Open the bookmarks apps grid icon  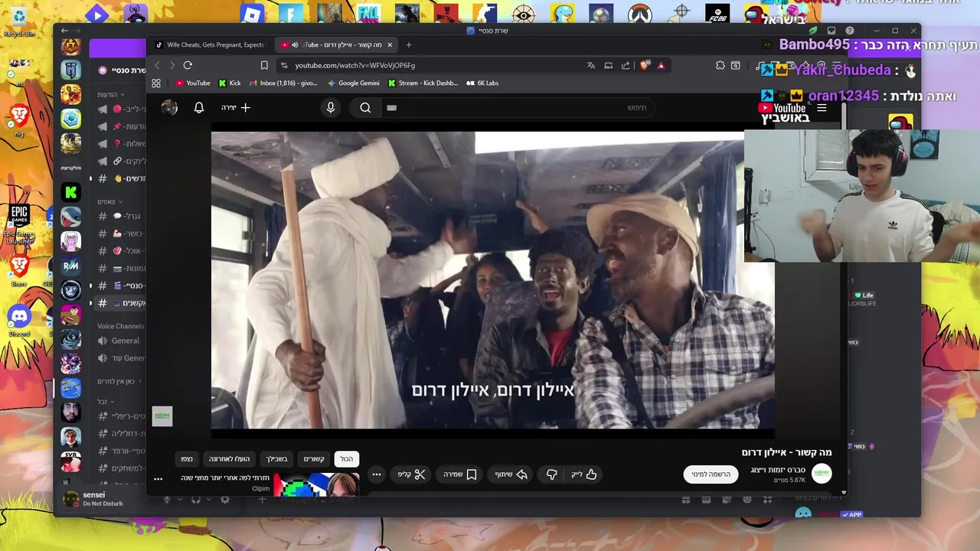point(156,83)
